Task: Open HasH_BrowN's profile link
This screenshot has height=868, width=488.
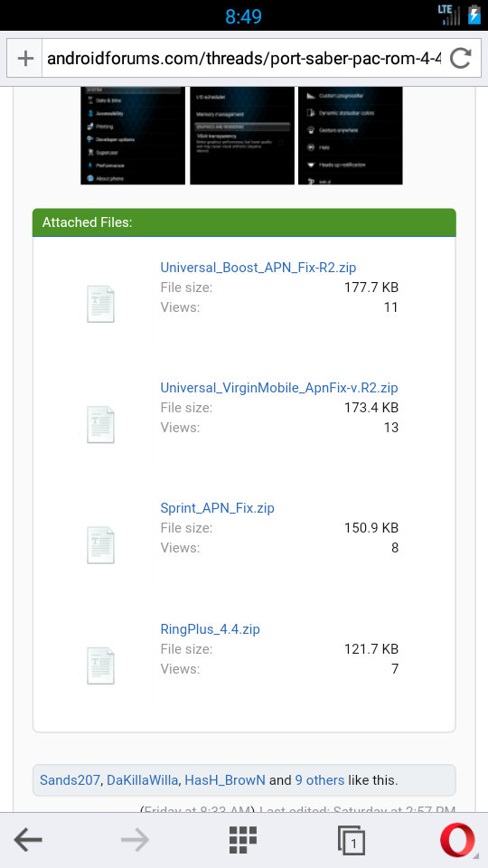Action: pos(225,780)
